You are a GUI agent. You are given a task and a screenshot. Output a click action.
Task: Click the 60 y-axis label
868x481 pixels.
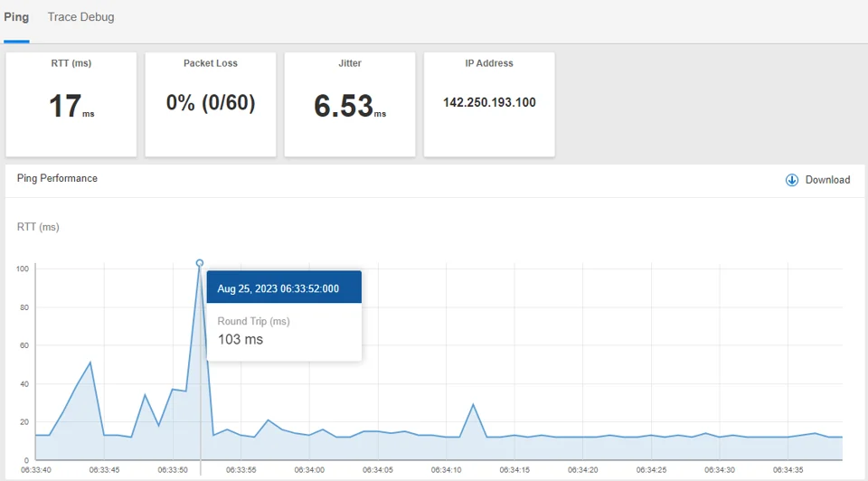(x=24, y=345)
